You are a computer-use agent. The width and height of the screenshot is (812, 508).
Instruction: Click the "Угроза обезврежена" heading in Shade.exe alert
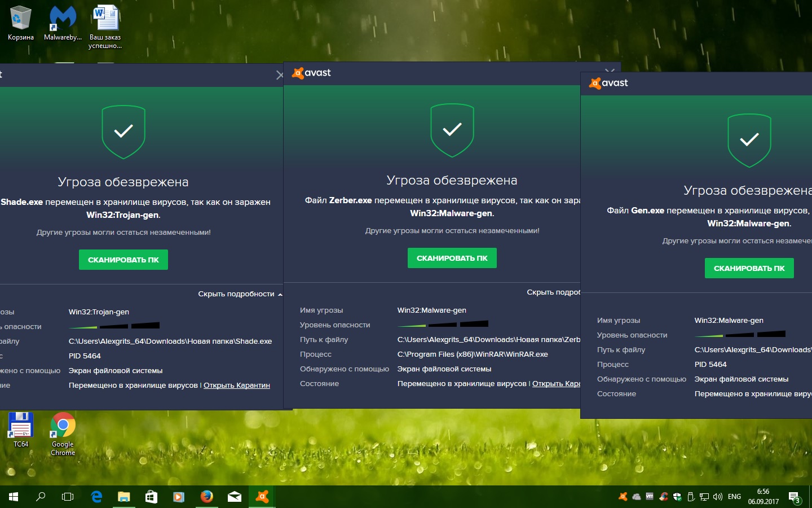[x=123, y=182]
